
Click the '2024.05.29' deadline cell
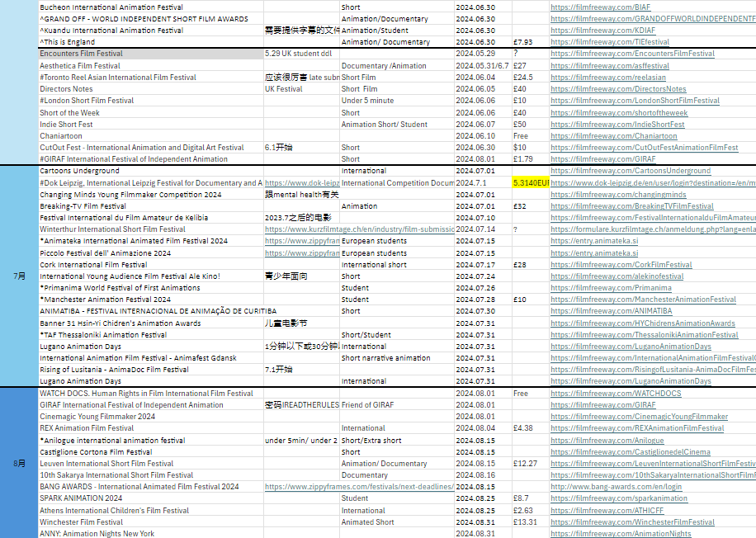[x=483, y=54]
